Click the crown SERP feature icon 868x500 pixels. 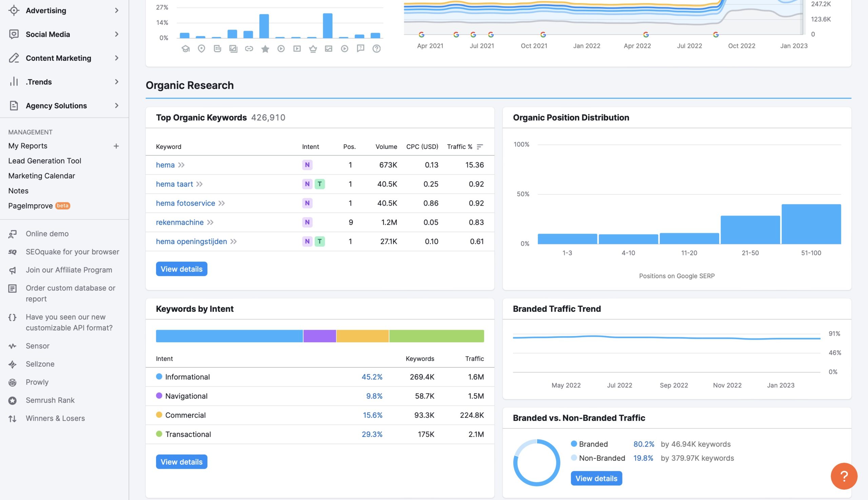(x=313, y=49)
